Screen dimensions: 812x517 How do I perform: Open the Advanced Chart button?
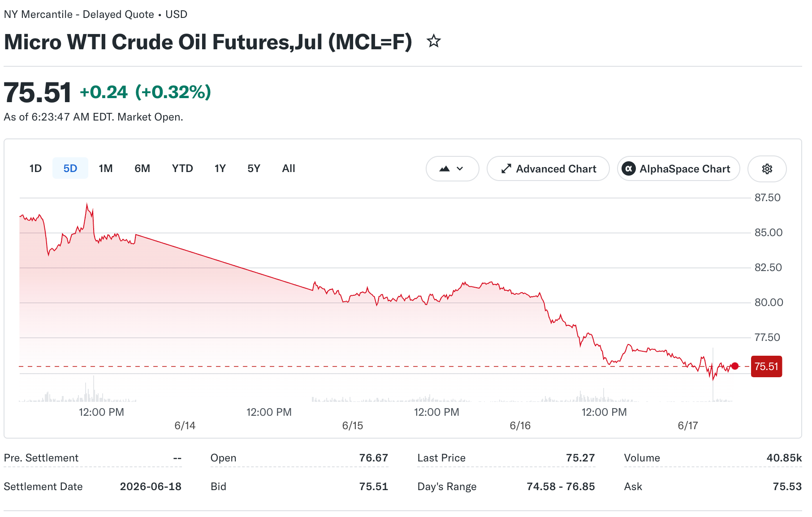pos(548,169)
